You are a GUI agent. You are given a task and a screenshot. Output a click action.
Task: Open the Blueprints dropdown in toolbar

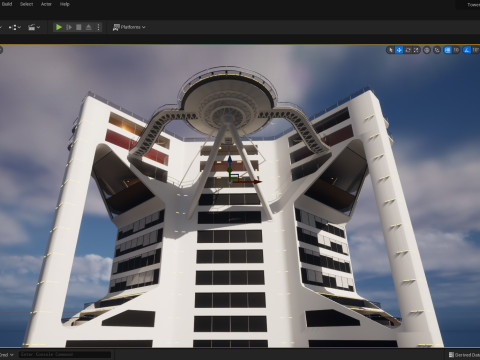[15, 27]
